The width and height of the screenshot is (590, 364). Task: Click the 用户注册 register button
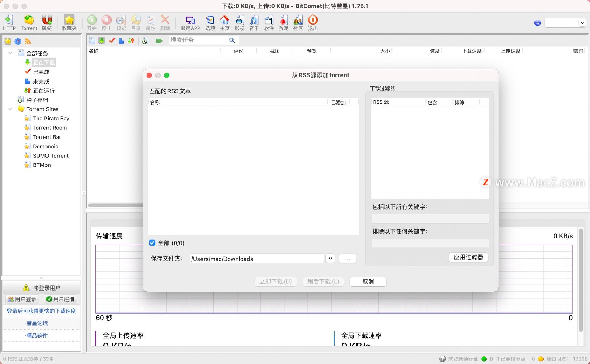61,299
